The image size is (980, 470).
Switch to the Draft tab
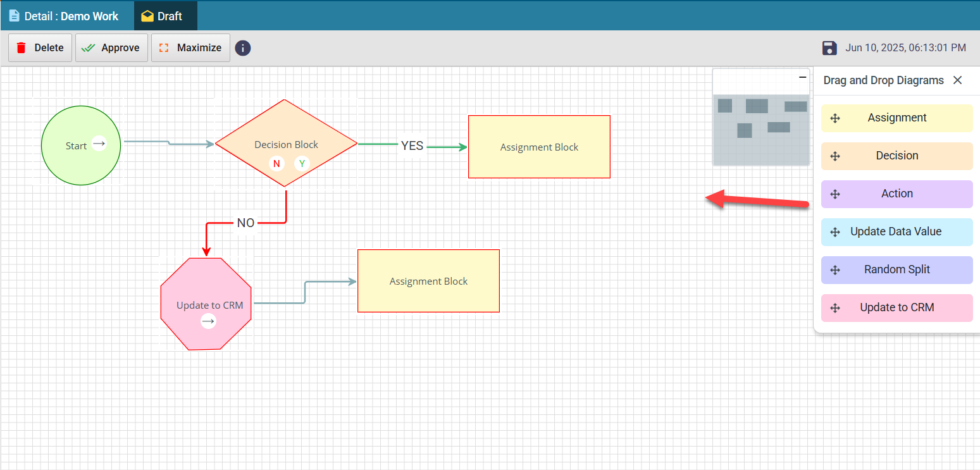point(165,16)
